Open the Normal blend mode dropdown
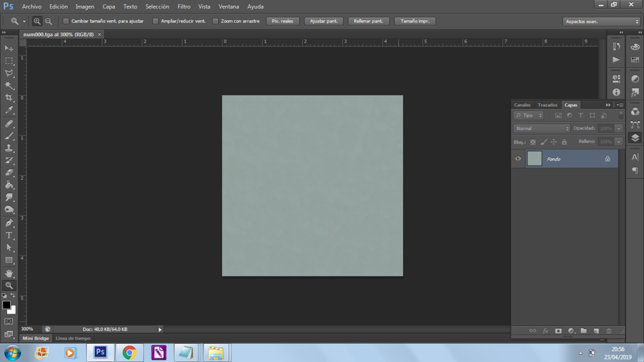Screen dimensions: 644x362 pyautogui.click(x=542, y=128)
